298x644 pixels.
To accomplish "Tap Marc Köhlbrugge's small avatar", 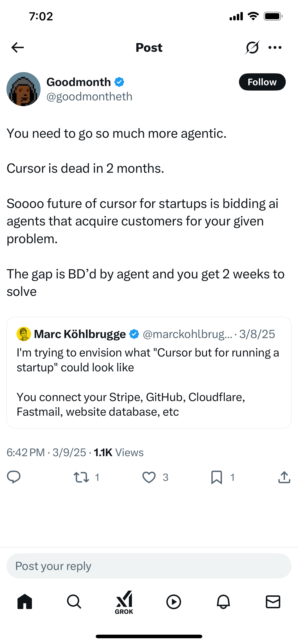I will coord(24,334).
